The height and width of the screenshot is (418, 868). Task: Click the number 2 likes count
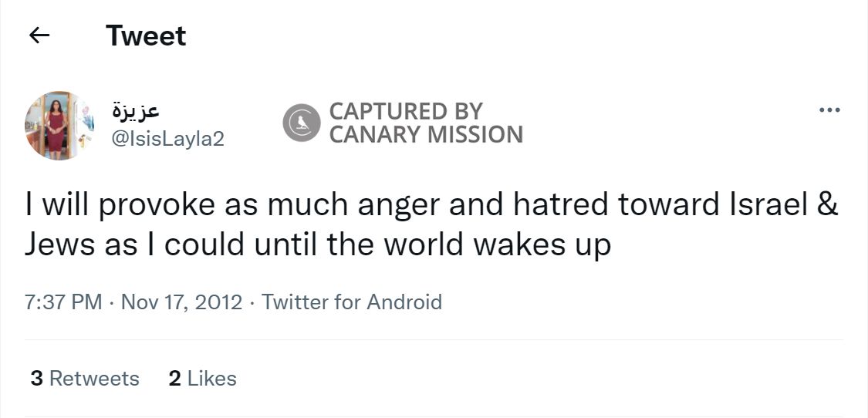(x=174, y=379)
